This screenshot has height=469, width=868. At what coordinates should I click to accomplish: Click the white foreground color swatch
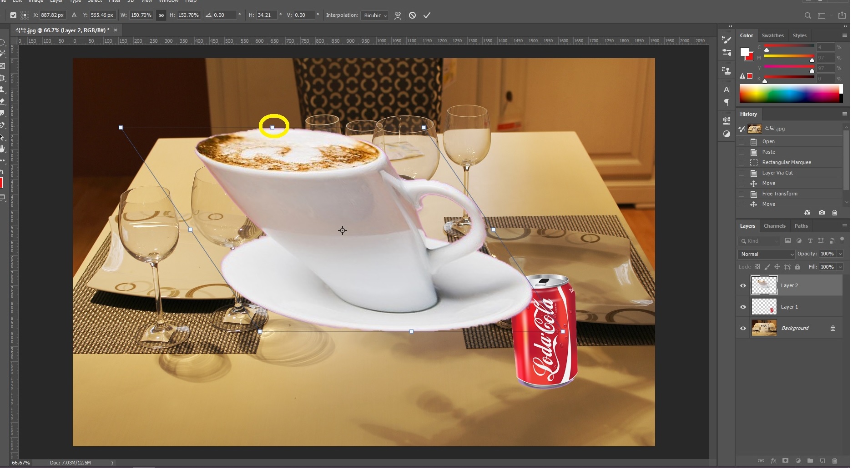(x=744, y=52)
